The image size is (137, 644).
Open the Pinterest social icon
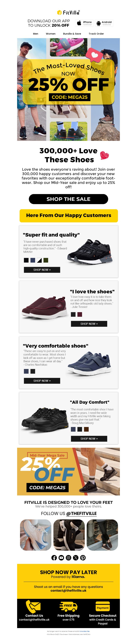point(83,558)
